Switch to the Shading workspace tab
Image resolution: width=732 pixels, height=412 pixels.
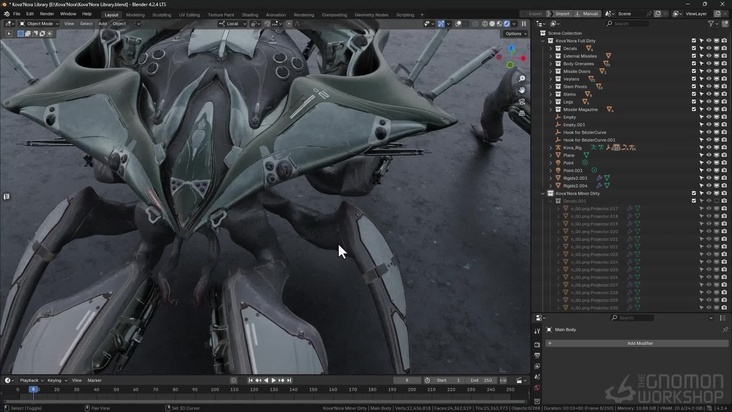(250, 14)
